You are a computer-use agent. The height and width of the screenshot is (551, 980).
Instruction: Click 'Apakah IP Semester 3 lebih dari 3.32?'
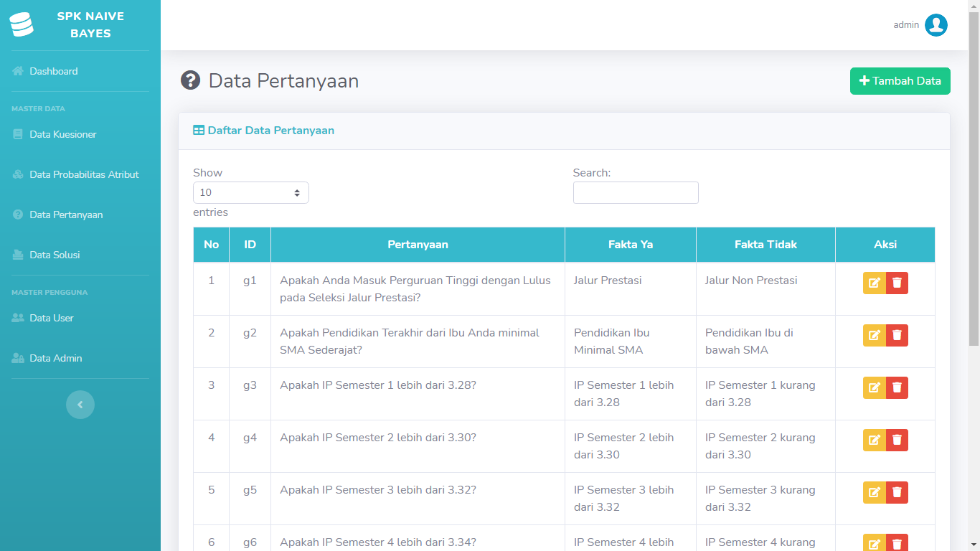(x=378, y=490)
